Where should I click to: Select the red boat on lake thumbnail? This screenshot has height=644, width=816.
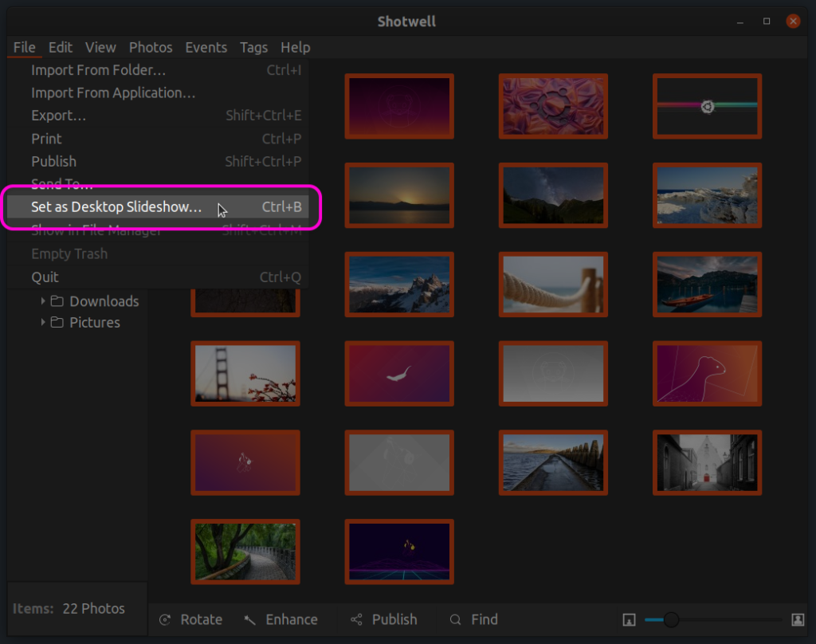708,285
